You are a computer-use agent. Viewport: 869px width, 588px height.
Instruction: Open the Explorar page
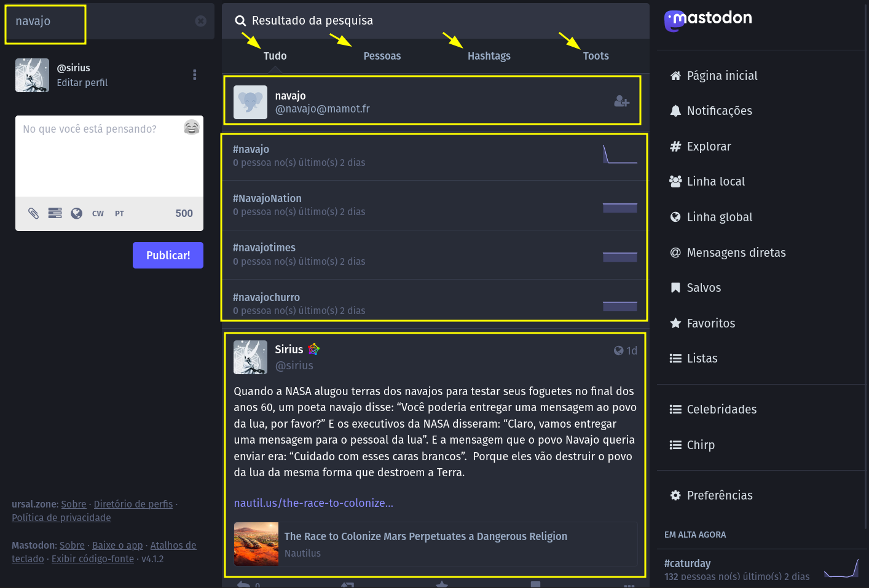[700, 146]
